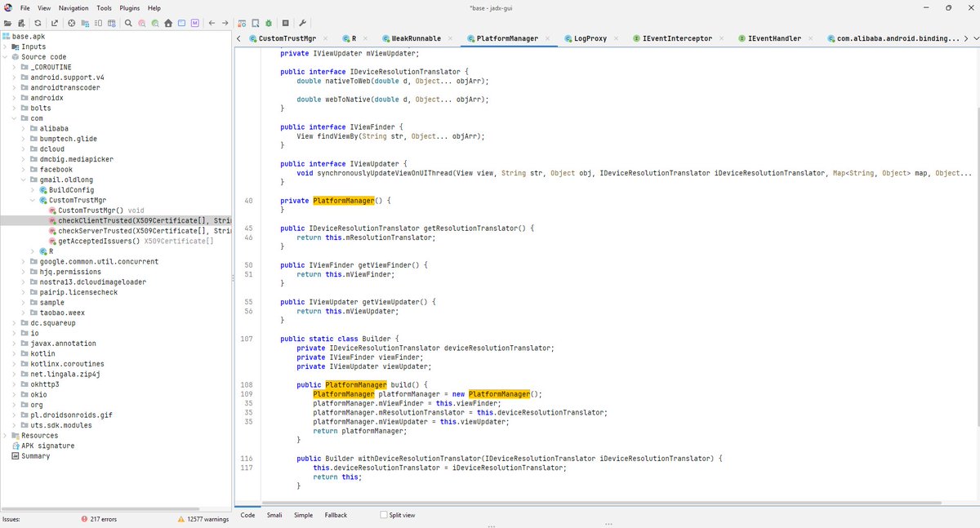The height and width of the screenshot is (528, 980).
Task: Click the Sync with editor icon
Action: coord(72,23)
